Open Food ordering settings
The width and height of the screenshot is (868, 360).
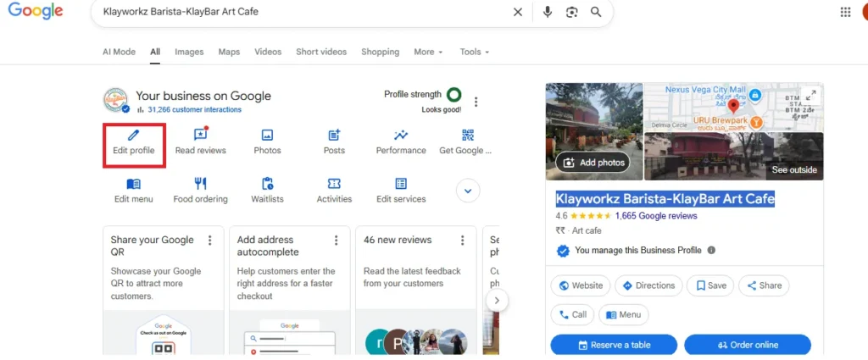[200, 191]
